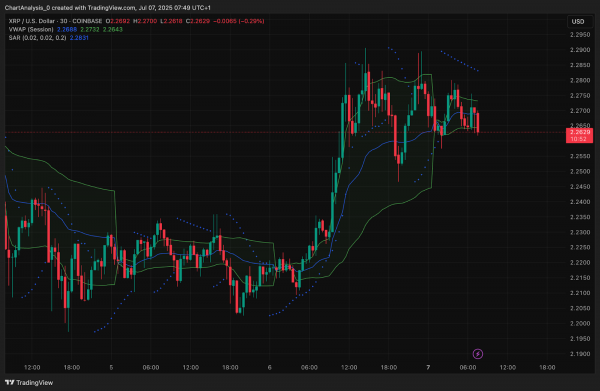Click the 2.2400 level on price axis
This screenshot has width=600, height=391.
pos(580,202)
